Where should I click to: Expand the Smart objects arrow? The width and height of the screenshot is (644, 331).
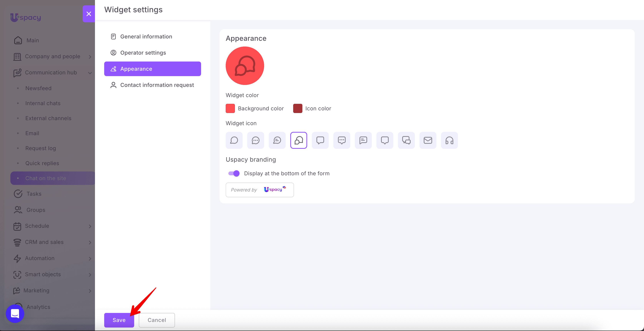click(x=90, y=274)
